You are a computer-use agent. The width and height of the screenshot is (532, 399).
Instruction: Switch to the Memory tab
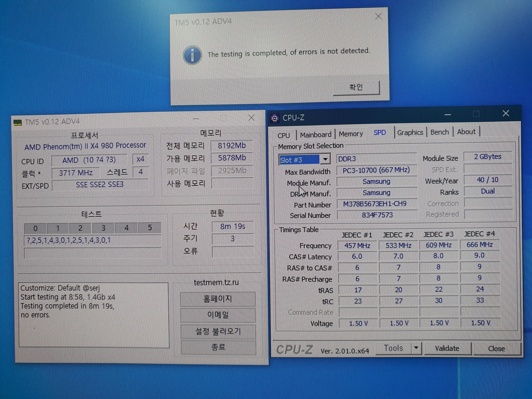(351, 134)
